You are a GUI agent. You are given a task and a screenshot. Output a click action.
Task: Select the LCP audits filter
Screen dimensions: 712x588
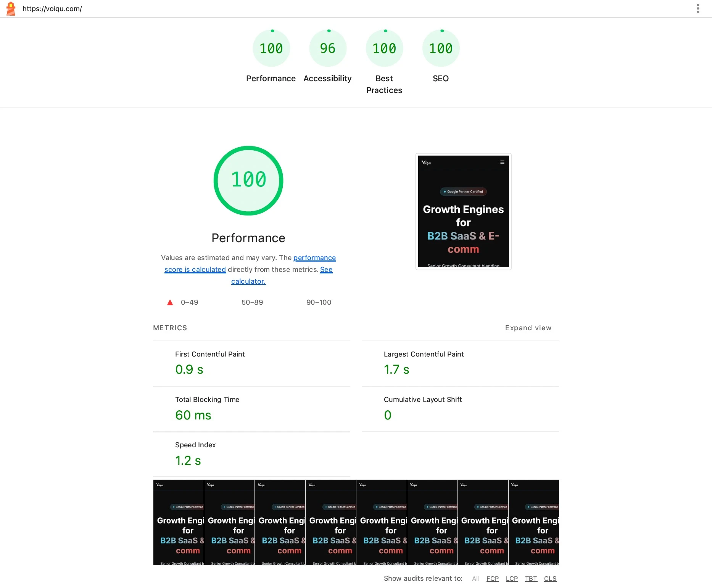[x=512, y=578]
